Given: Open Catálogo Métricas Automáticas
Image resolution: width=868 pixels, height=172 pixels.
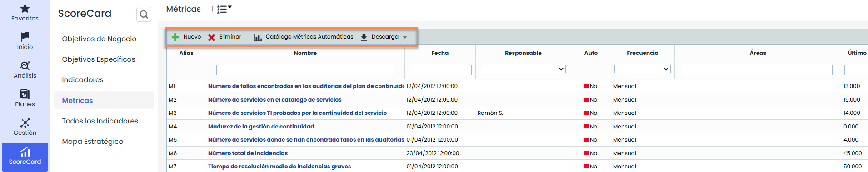Looking at the screenshot, I should [304, 37].
